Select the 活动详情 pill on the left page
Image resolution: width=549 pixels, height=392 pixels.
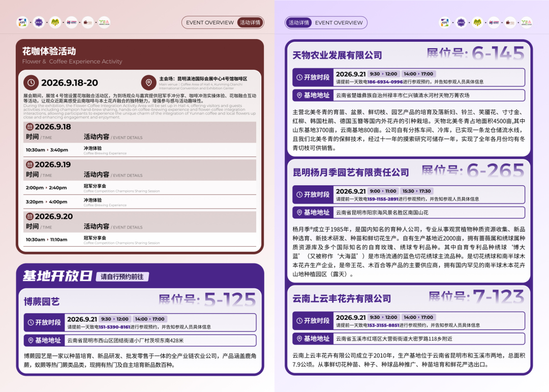250,22
